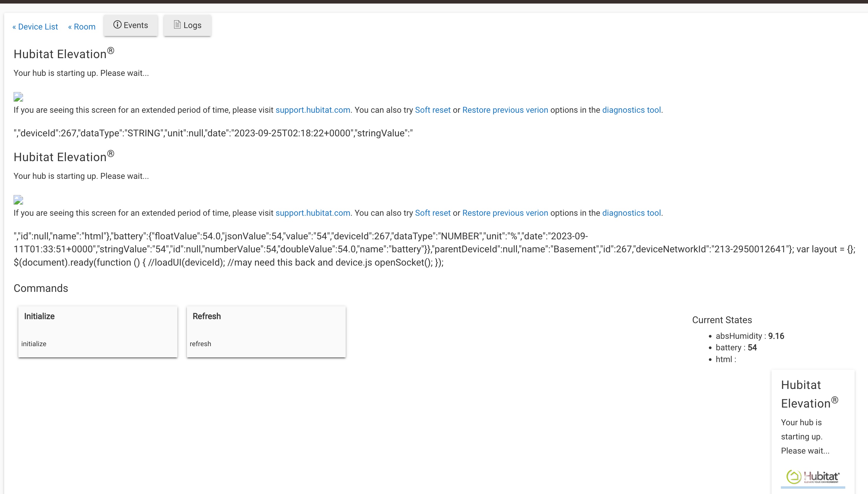Click the second Hubitat Elevation heading

[x=64, y=156]
